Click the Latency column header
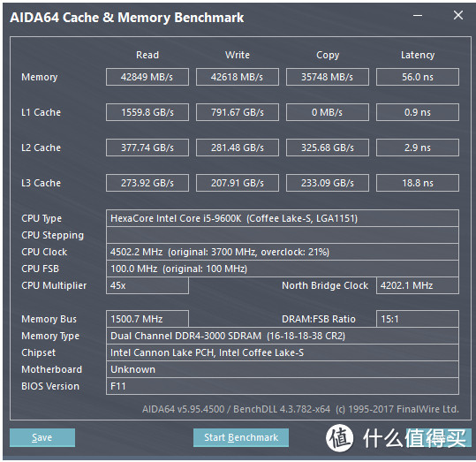The image size is (476, 462). 418,55
